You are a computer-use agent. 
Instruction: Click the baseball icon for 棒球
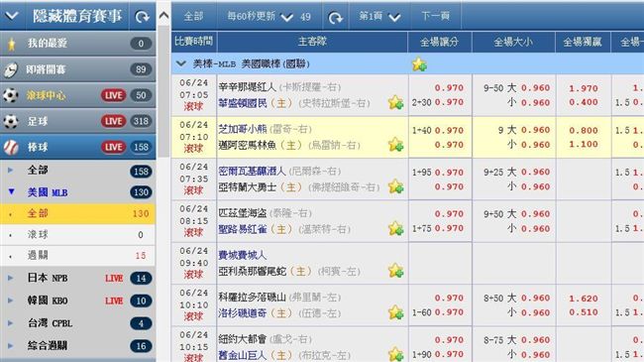tap(11, 147)
